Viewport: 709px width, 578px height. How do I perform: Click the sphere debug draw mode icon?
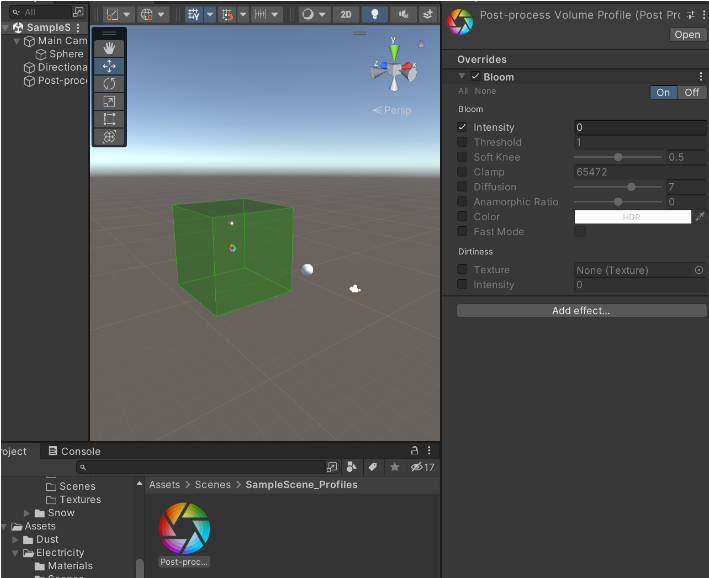[x=308, y=14]
